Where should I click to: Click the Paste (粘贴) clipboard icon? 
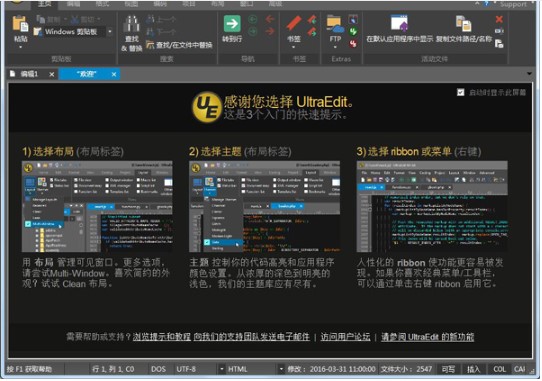20,25
